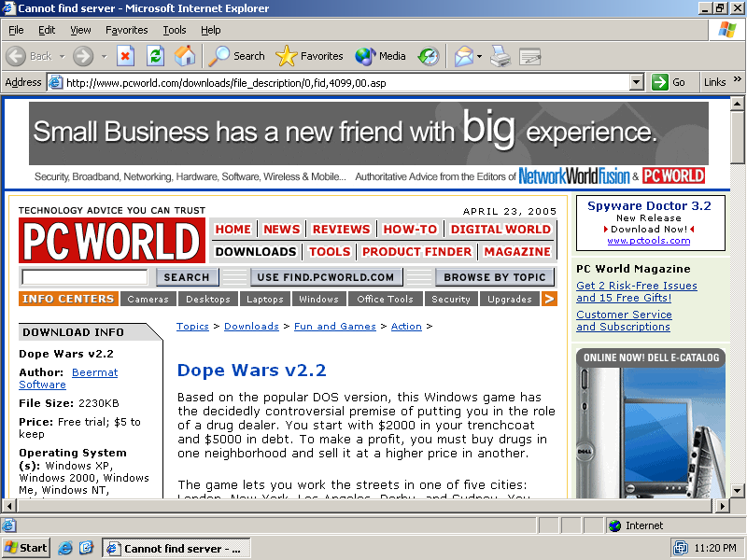Refresh the page with the green arrows icon
The height and width of the screenshot is (560, 747).
[155, 56]
